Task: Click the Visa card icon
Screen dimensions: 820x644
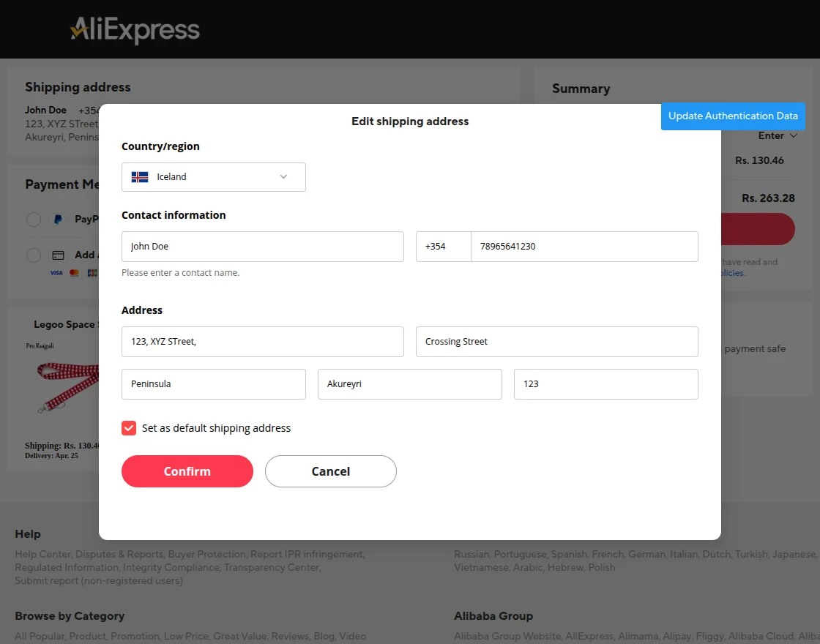Action: click(x=56, y=273)
